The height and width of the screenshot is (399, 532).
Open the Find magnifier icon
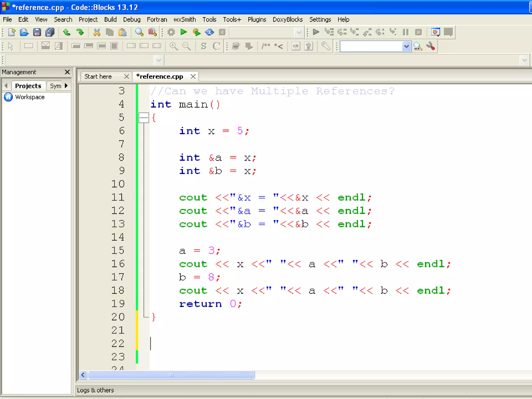pyautogui.click(x=139, y=32)
